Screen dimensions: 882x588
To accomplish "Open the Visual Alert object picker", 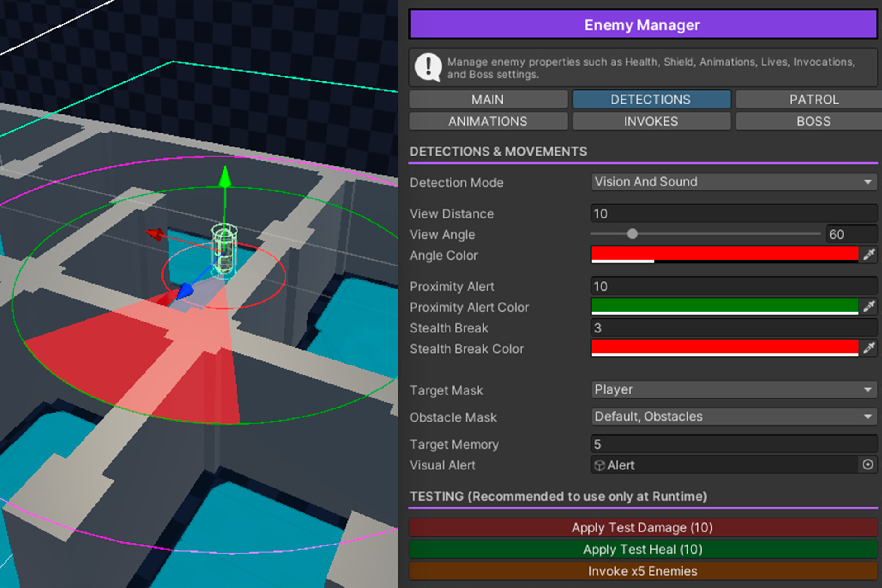I will pyautogui.click(x=868, y=465).
